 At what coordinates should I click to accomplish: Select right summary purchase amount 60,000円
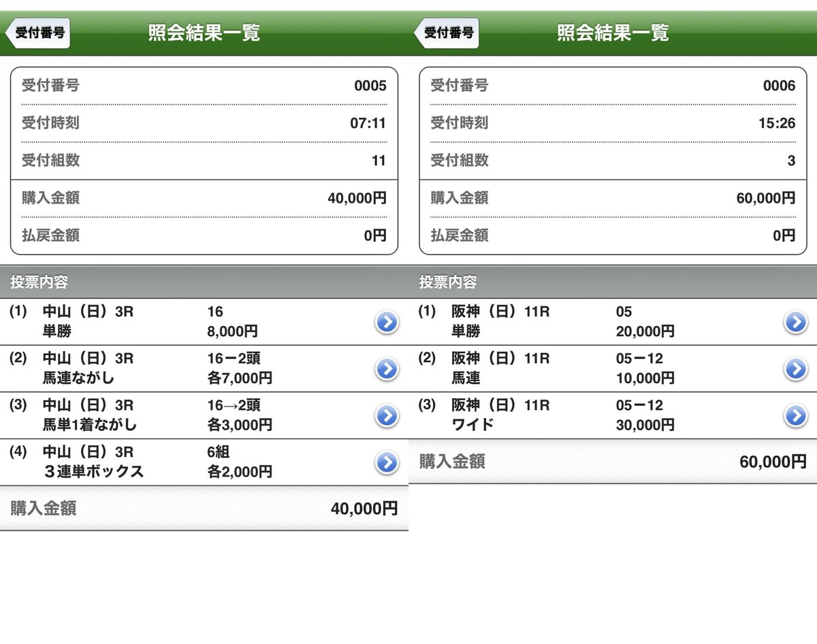pos(765,198)
